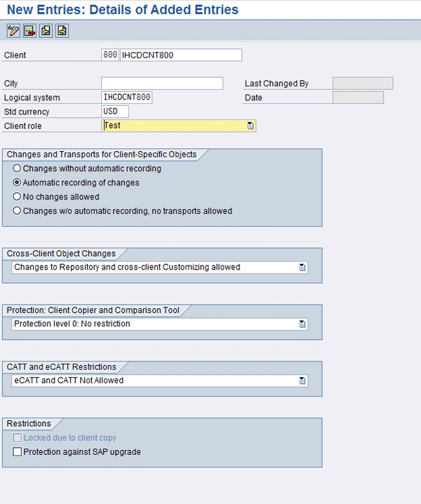Open Protection level dropdown list

point(302,324)
